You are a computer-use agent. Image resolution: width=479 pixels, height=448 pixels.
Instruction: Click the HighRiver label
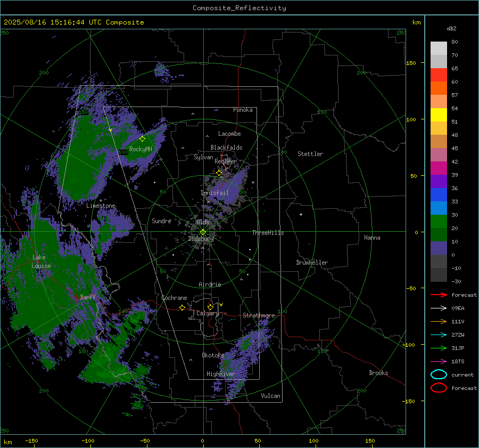(x=220, y=374)
